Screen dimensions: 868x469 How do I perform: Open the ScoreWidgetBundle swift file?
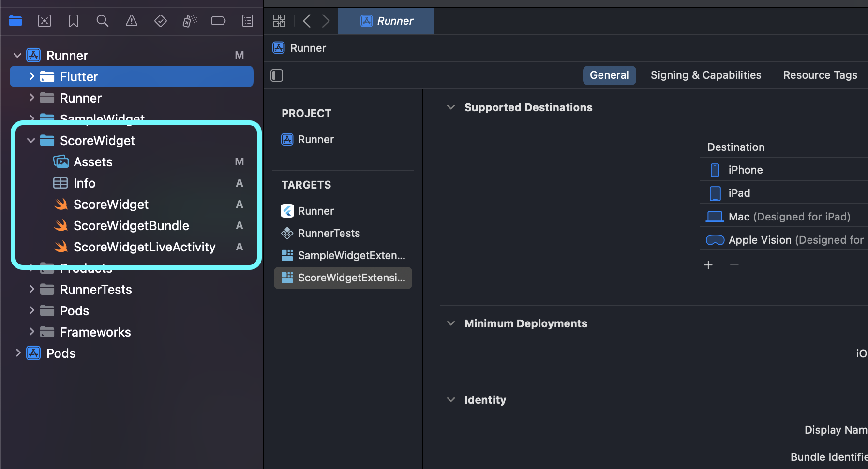[132, 225]
